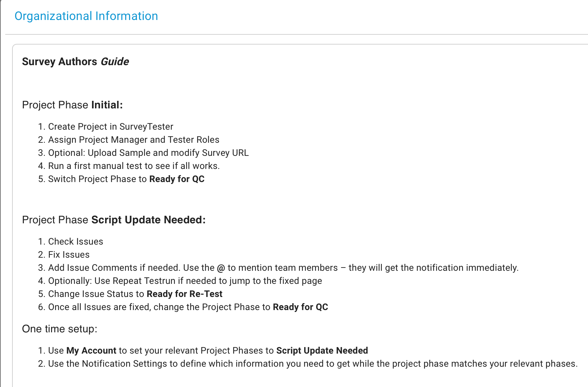Click bold 'Ready for QC' in Initial phase
Image resolution: width=588 pixels, height=387 pixels.
177,179
